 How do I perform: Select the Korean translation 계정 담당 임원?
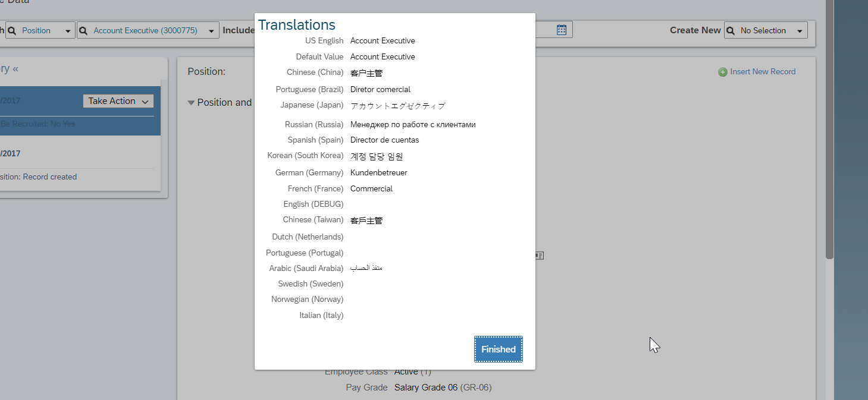pos(377,156)
